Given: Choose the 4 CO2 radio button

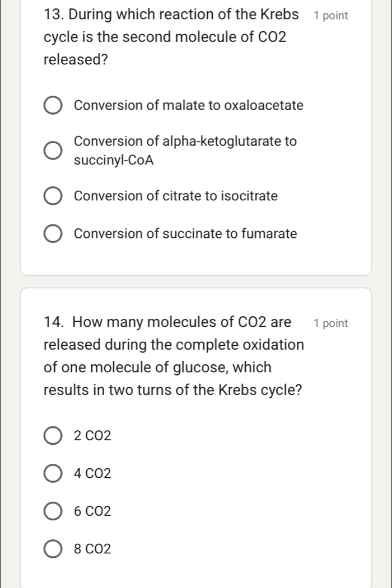Looking at the screenshot, I should coord(53,474).
